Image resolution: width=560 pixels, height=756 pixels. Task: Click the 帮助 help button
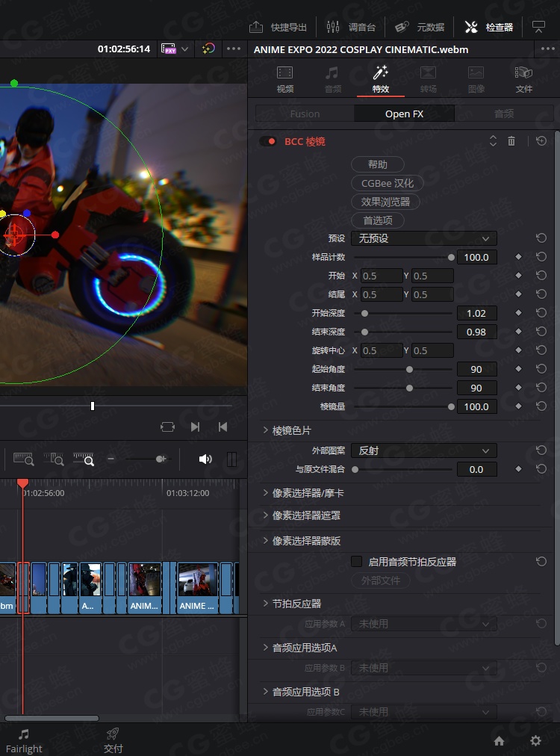tap(377, 164)
